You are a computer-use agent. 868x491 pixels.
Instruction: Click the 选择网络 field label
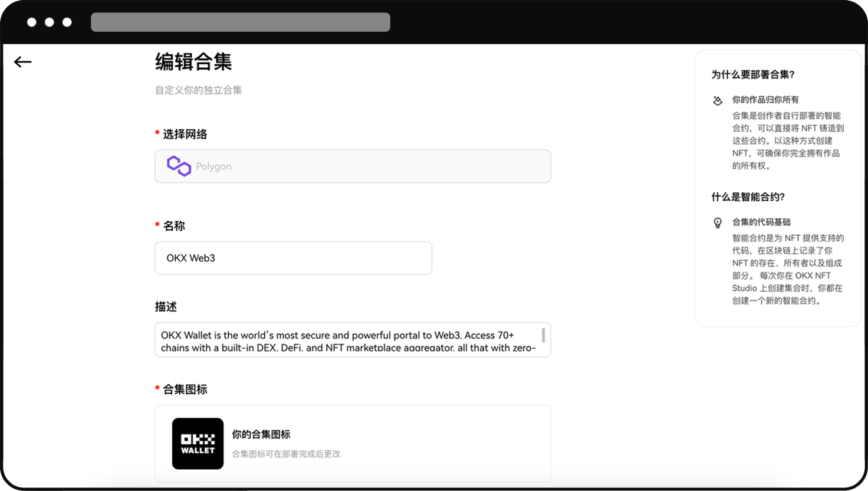tap(185, 135)
